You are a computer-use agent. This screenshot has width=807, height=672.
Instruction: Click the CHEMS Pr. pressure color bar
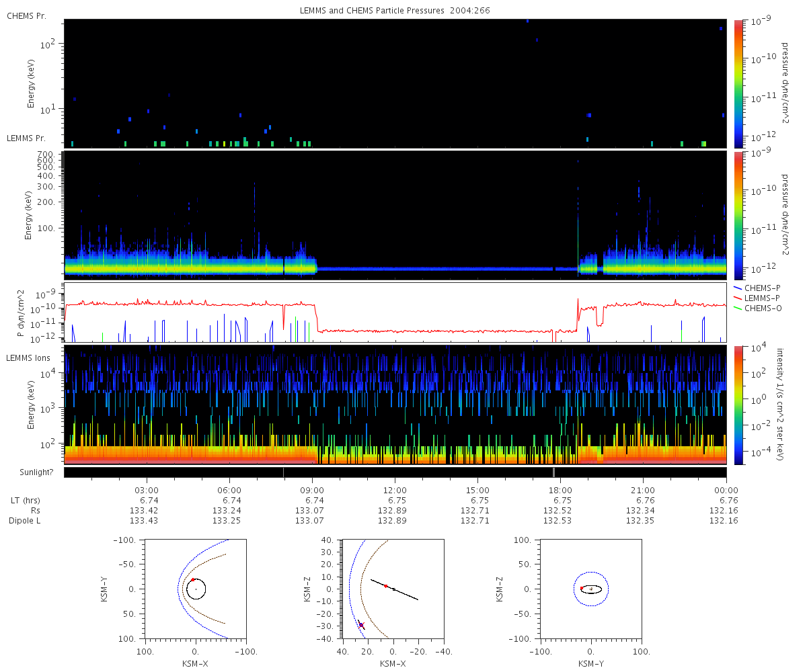(x=738, y=83)
